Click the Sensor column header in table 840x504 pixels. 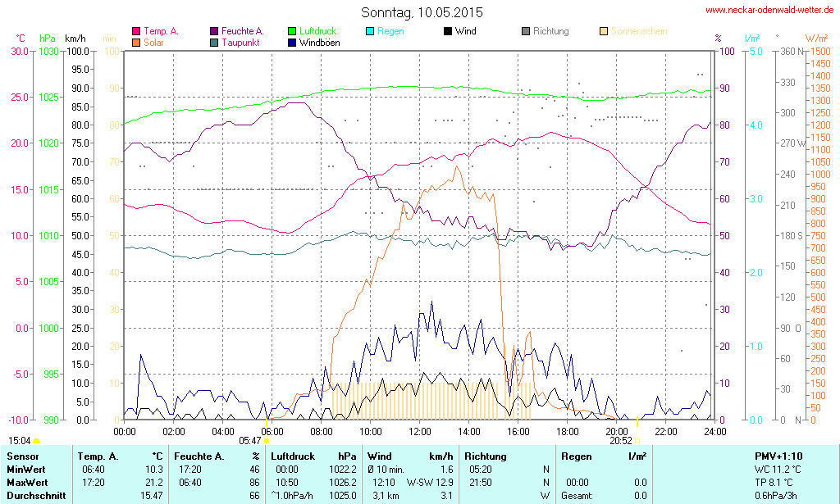[22, 456]
